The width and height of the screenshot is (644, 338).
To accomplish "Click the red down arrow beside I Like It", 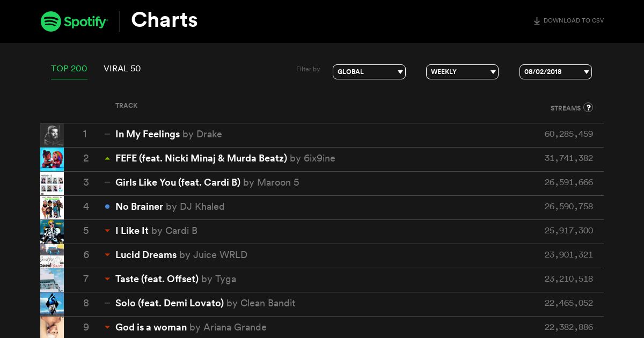I will click(x=107, y=231).
